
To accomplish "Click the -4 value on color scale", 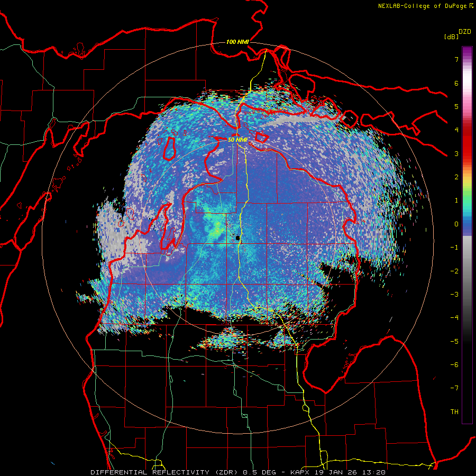I will [454, 318].
